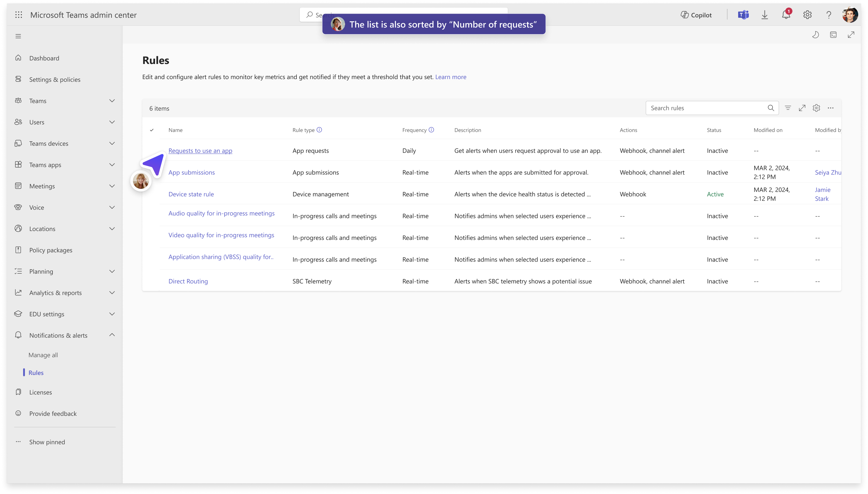Screen dimensions: 868x494
Task: Open Video quality for in-progress meetings rule
Action: coord(221,235)
